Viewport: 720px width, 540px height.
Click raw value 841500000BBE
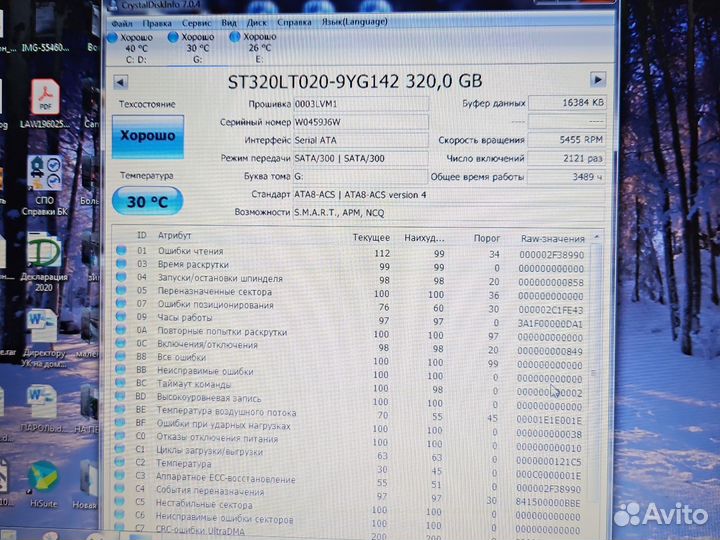(548, 503)
